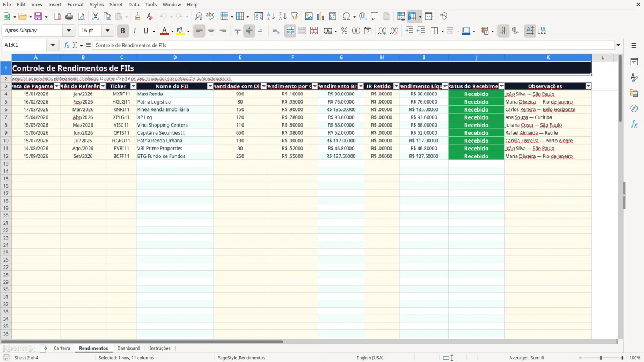Image resolution: width=644 pixels, height=362 pixels.
Task: Open the Function Wizard fx icon
Action: click(67, 45)
